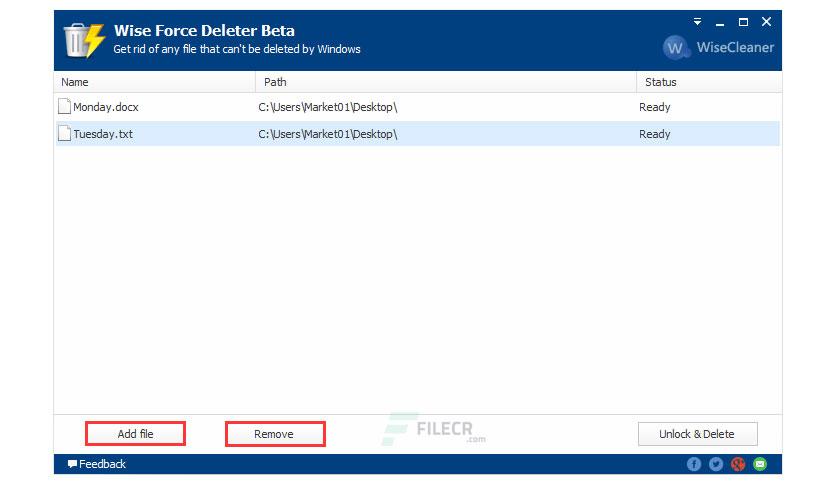The height and width of the screenshot is (484, 836).
Task: Click the trash can lightning app logo
Action: (84, 40)
